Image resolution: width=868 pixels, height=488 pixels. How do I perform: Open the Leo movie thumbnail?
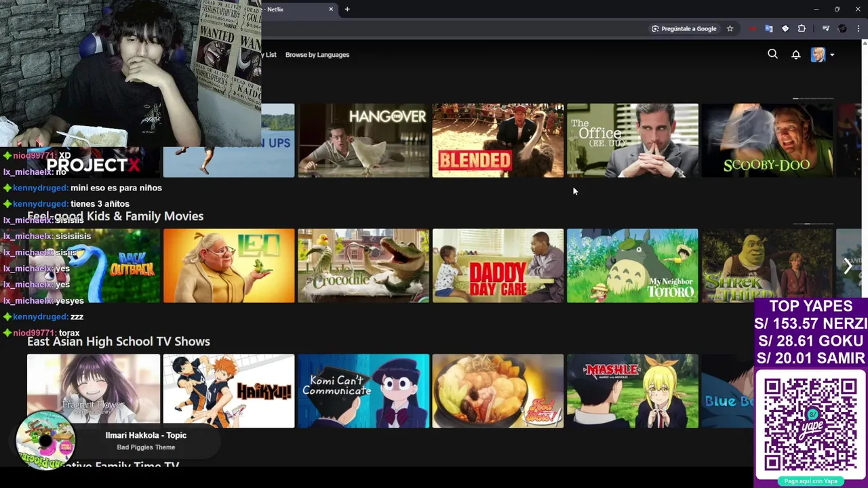229,266
